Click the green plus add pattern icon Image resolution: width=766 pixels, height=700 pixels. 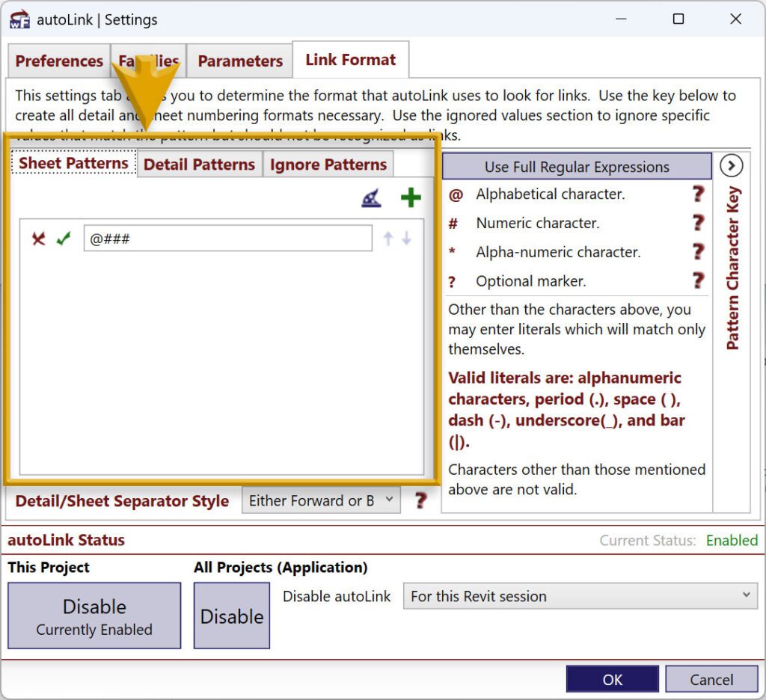pyautogui.click(x=411, y=197)
